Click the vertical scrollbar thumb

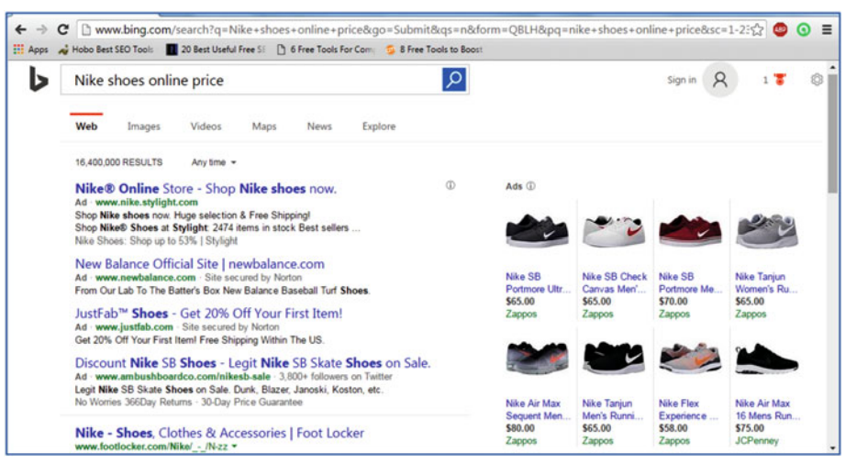(x=832, y=133)
